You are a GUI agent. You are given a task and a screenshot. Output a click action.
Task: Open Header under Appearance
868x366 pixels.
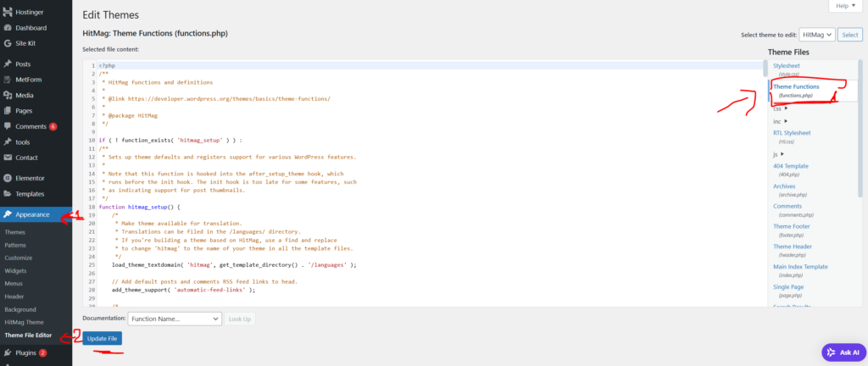pos(14,297)
